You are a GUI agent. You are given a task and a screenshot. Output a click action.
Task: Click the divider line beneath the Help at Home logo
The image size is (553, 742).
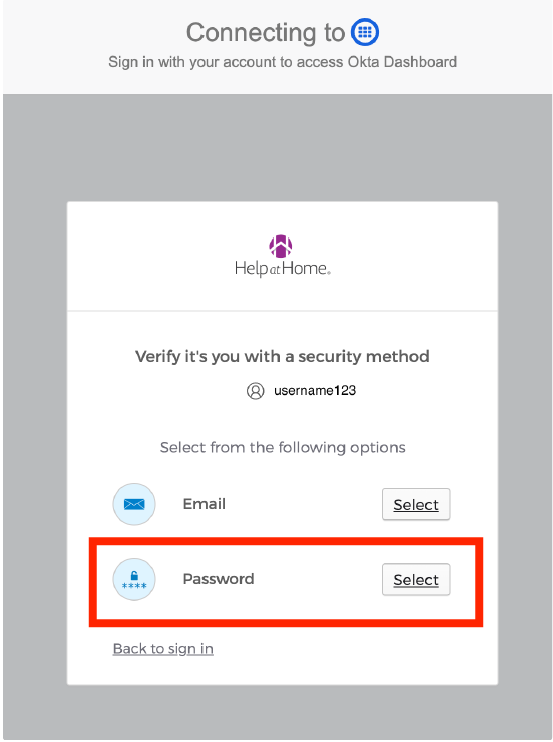[x=282, y=311]
